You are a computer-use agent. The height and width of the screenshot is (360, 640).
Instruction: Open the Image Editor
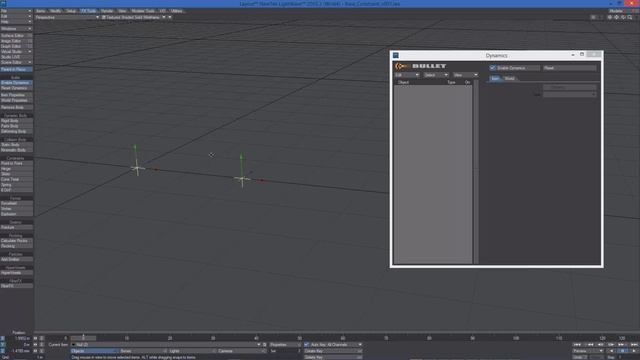point(16,41)
